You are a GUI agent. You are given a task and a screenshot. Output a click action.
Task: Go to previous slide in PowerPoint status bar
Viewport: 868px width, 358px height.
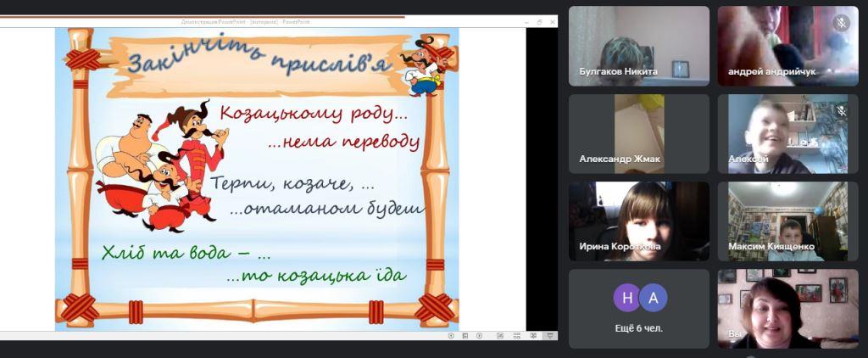(451, 336)
